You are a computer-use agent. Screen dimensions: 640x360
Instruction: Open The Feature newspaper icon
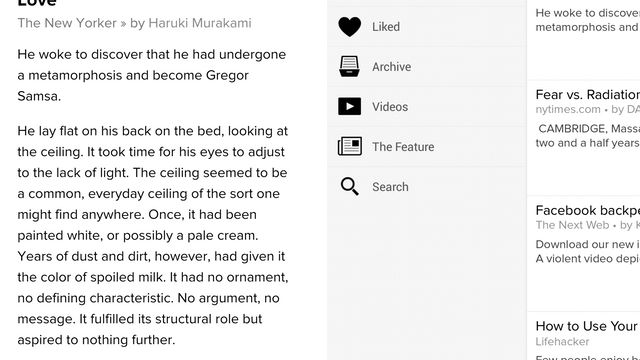(350, 147)
